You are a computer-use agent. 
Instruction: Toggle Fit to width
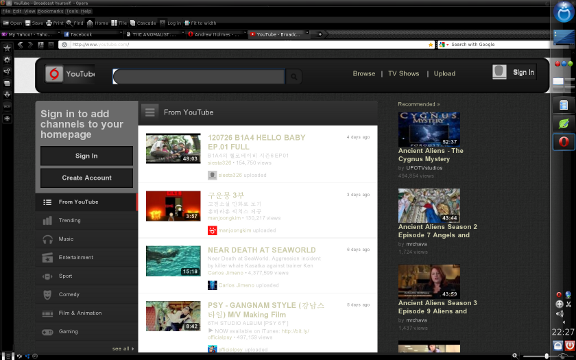(x=200, y=23)
